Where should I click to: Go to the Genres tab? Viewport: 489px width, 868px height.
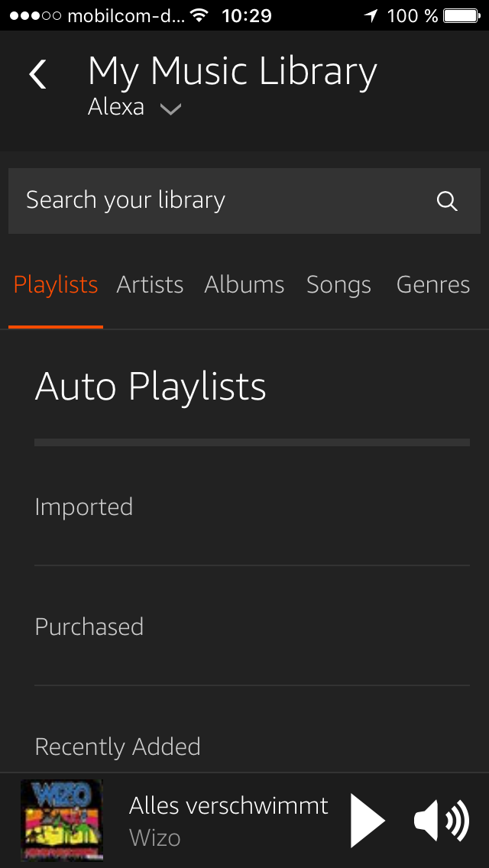click(433, 285)
